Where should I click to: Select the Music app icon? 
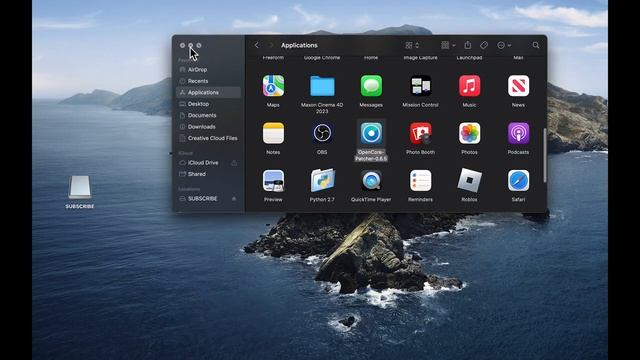pos(469,86)
